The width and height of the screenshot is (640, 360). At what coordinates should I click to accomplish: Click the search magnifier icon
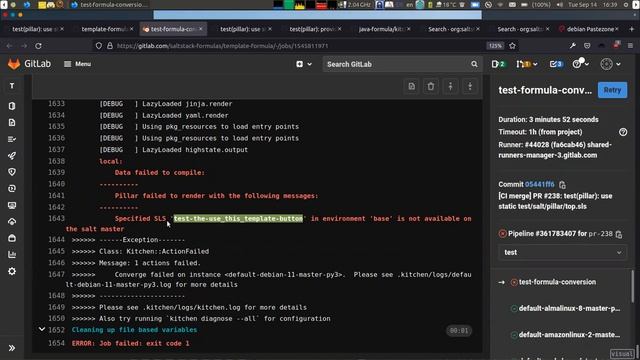point(474,64)
